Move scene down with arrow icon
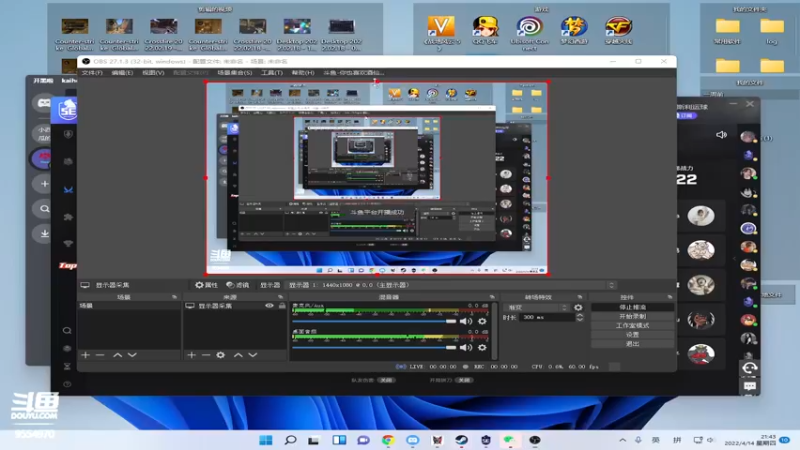This screenshot has height=450, width=800. (132, 355)
